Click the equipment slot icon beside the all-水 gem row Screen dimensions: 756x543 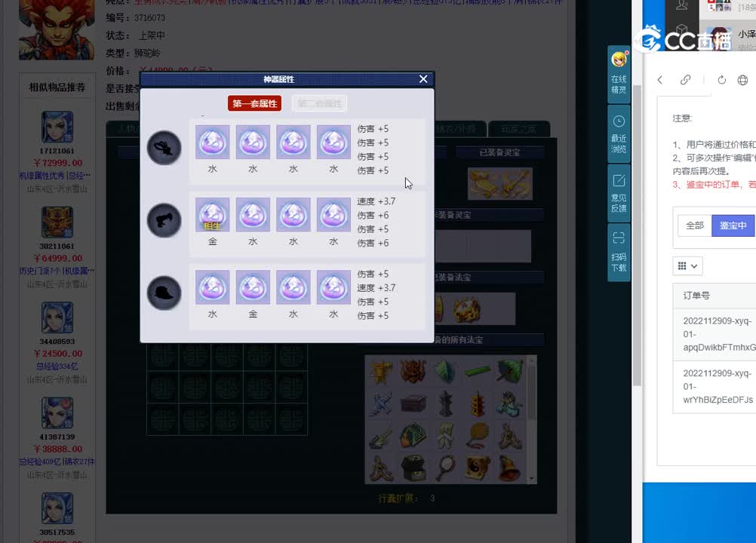click(164, 148)
